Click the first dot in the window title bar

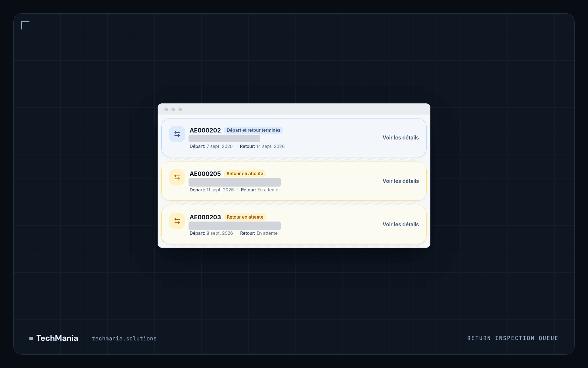coord(166,109)
